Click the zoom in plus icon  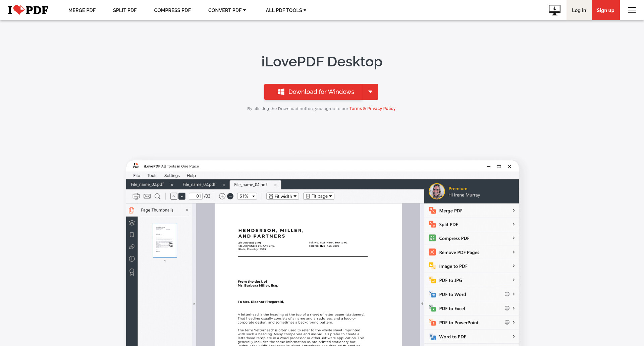tap(222, 196)
